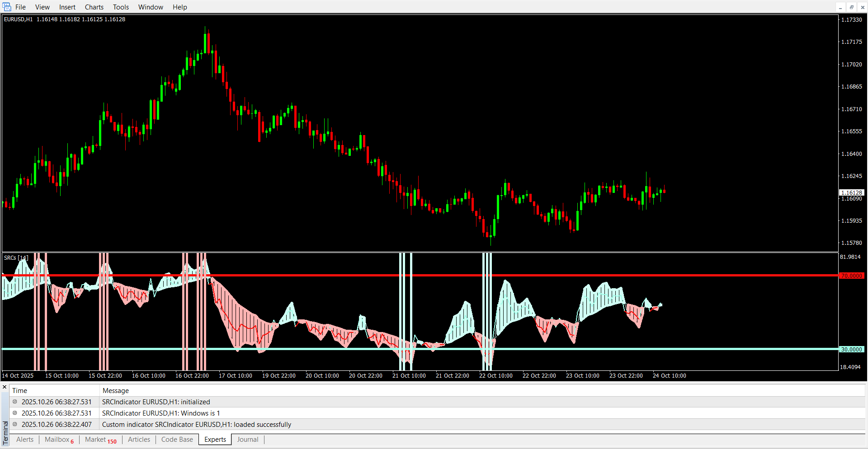
Task: Close the Terminal panel with its X
Action: (x=5, y=387)
